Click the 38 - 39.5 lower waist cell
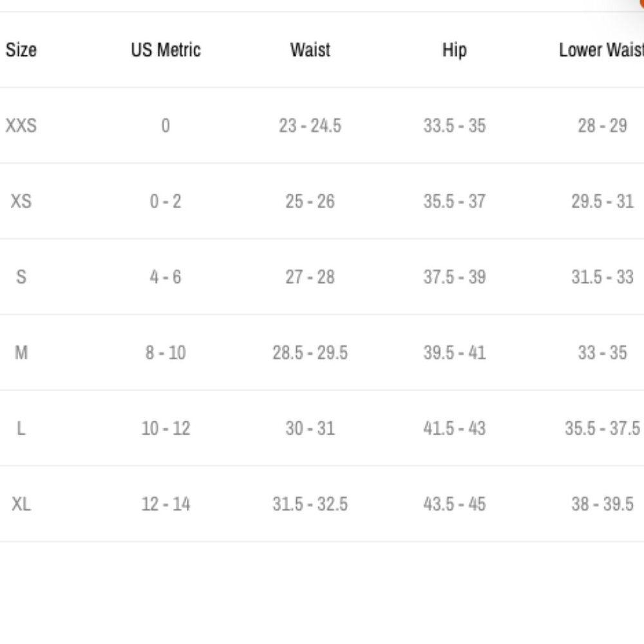The height and width of the screenshot is (644, 644). pyautogui.click(x=602, y=504)
